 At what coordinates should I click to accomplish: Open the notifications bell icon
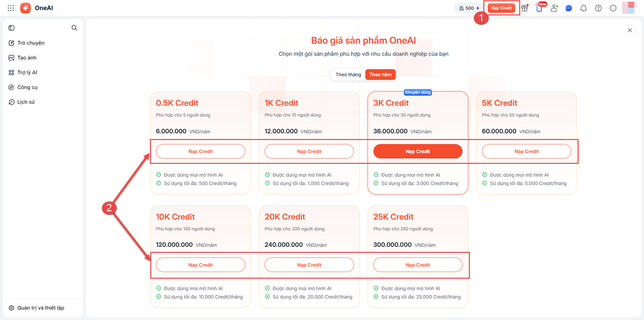click(x=584, y=8)
